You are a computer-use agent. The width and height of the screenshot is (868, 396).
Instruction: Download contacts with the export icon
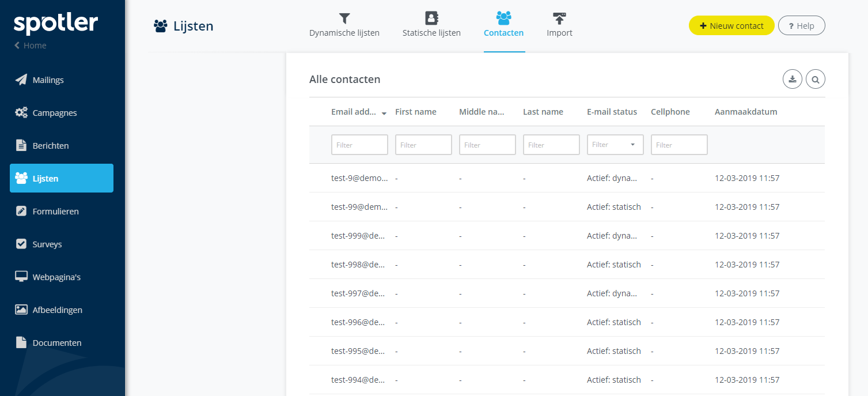point(793,80)
